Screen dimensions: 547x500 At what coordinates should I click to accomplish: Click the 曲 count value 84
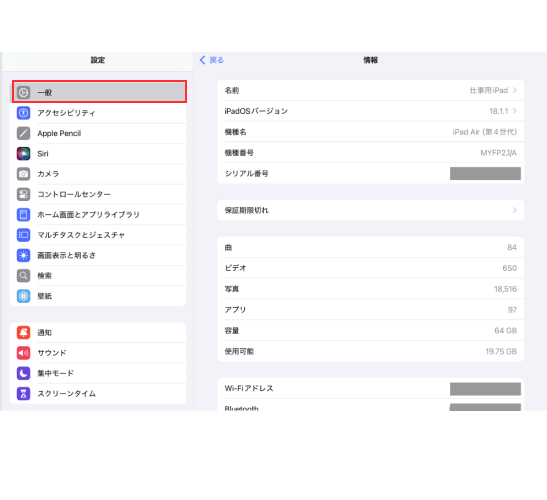click(512, 247)
